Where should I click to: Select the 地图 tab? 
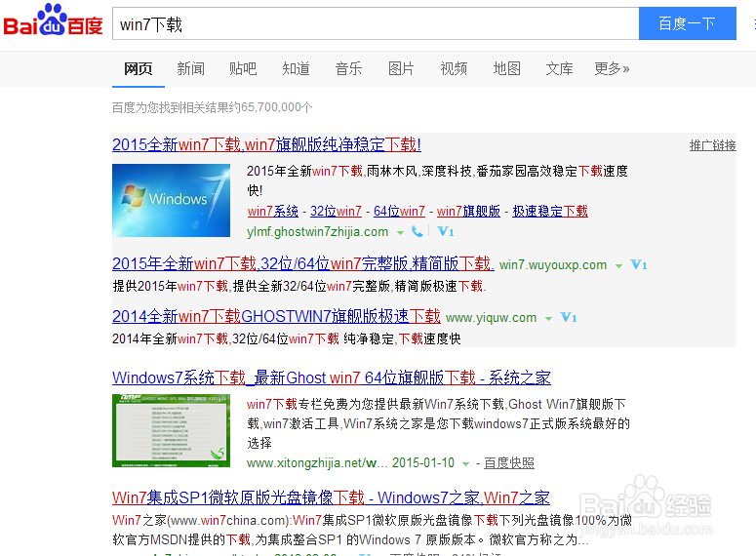coord(506,69)
